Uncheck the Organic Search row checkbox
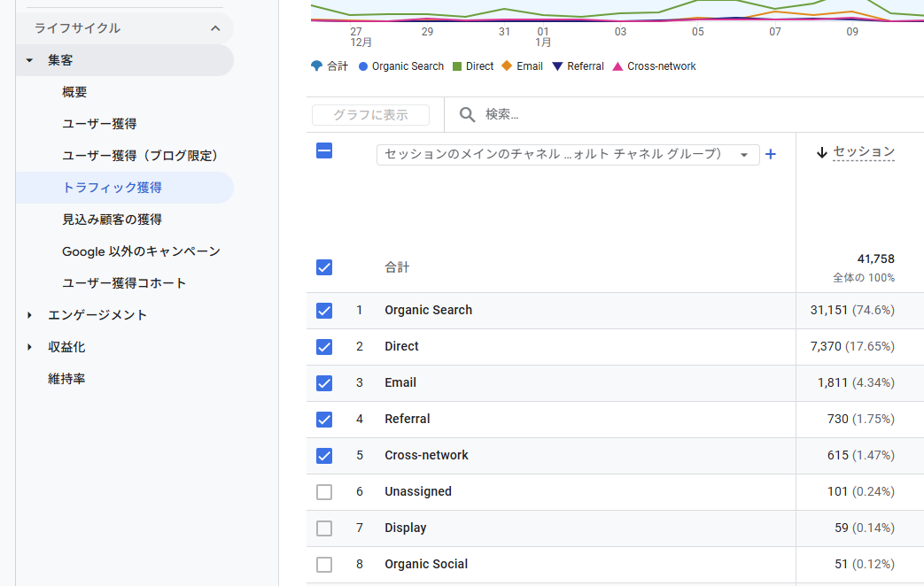The image size is (924, 586). point(324,311)
